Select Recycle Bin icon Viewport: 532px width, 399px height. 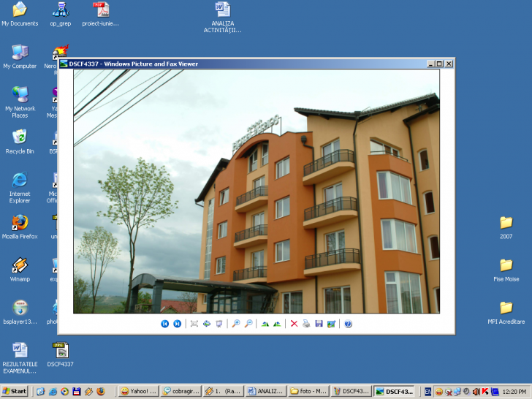(x=20, y=142)
